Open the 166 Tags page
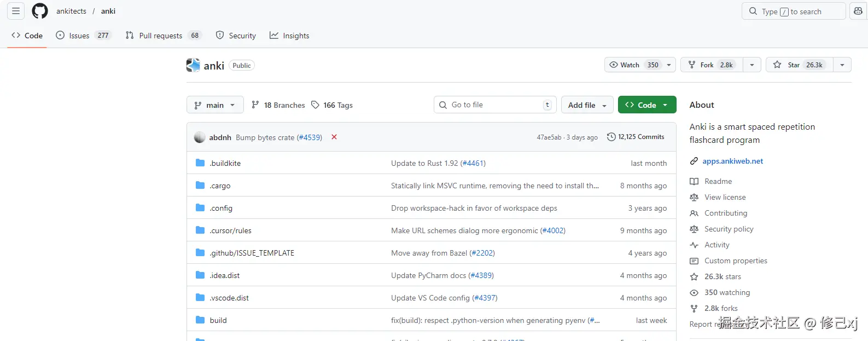 pyautogui.click(x=332, y=105)
